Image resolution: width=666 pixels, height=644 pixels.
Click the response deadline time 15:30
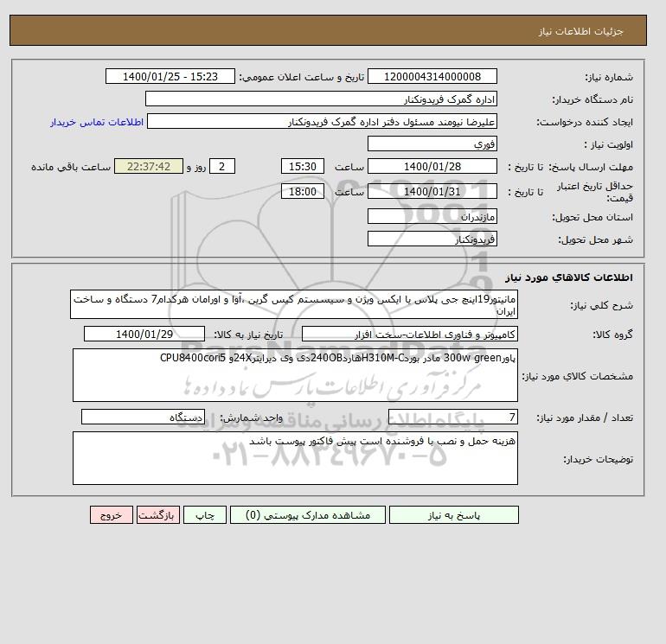click(303, 167)
